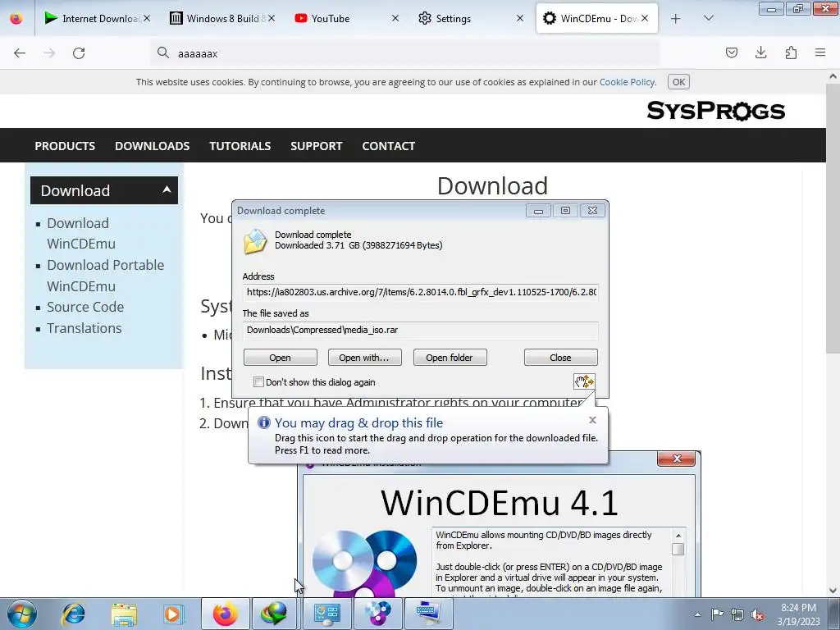Open the Source Code link
This screenshot has height=630, width=840.
pos(85,307)
